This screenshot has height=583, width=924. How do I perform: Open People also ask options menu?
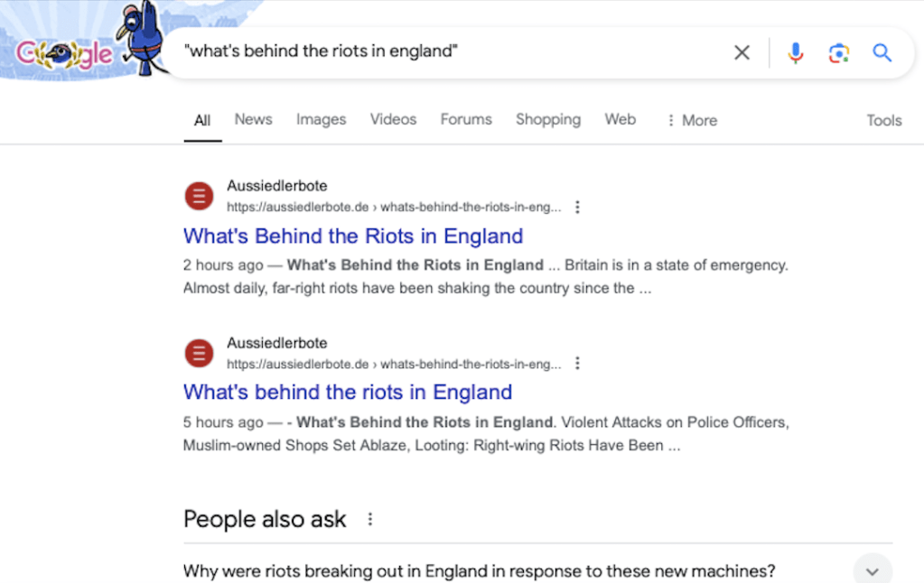point(369,519)
